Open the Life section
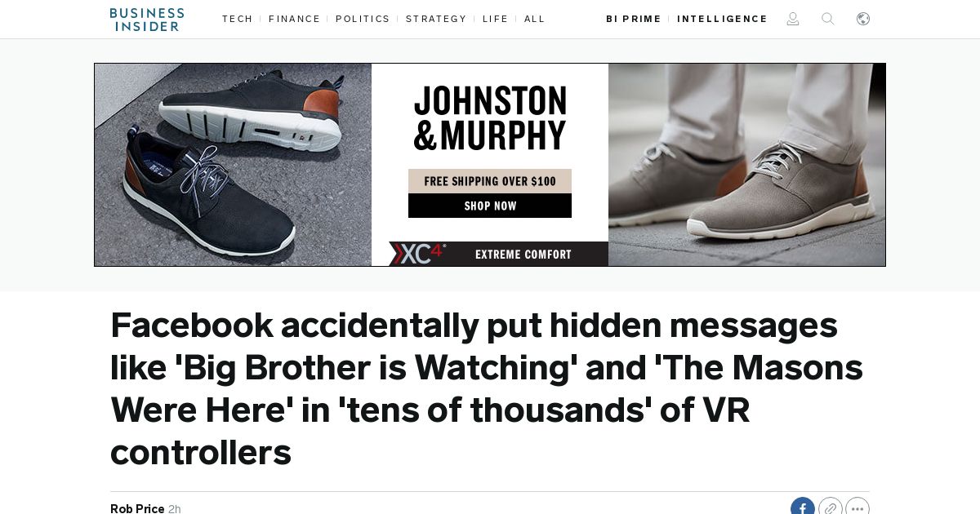980x514 pixels. pos(496,19)
